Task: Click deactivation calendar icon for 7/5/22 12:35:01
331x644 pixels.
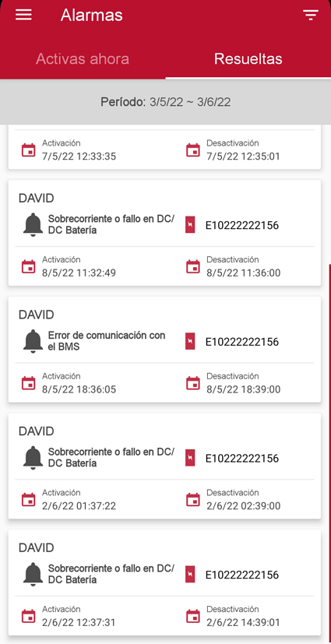Action: [193, 150]
